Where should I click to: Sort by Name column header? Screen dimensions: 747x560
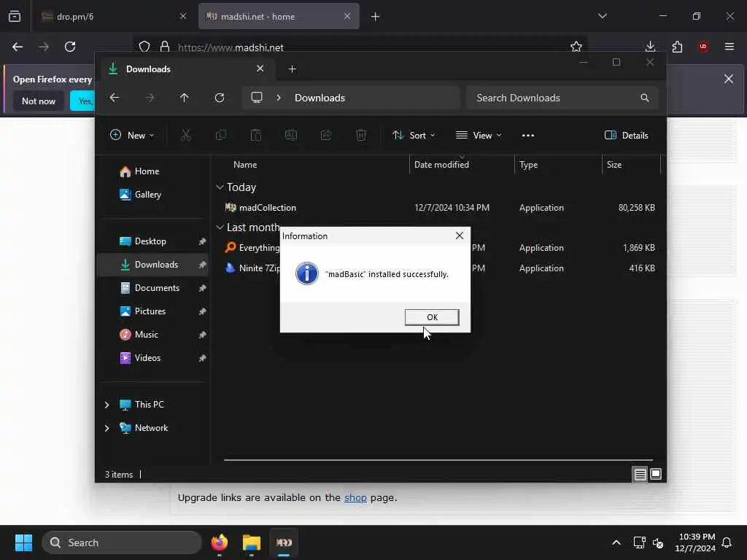(x=245, y=164)
